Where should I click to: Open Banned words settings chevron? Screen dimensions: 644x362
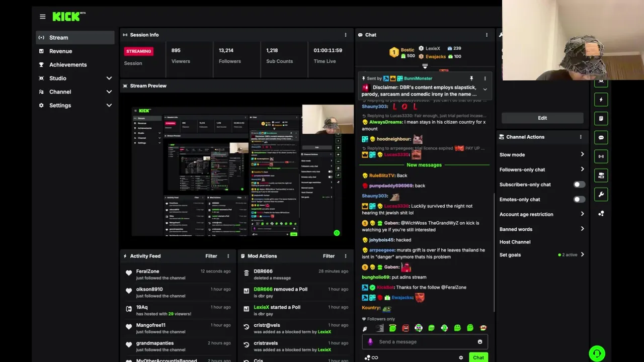[x=582, y=229]
